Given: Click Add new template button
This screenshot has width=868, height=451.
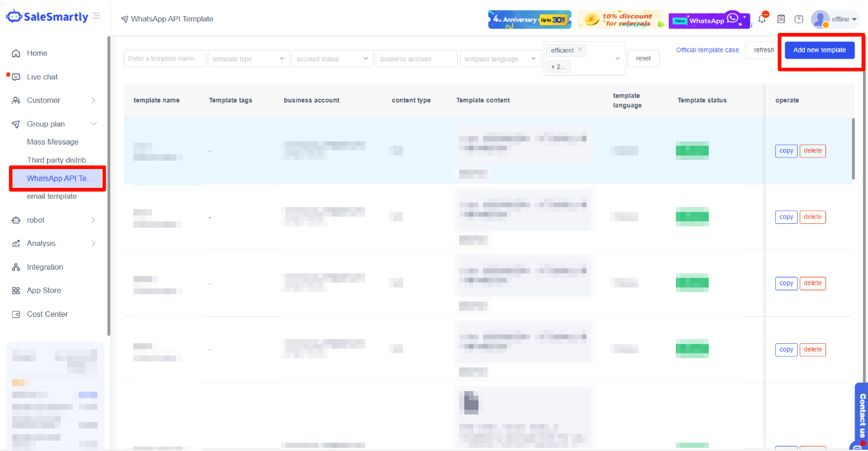Looking at the screenshot, I should pos(819,50).
